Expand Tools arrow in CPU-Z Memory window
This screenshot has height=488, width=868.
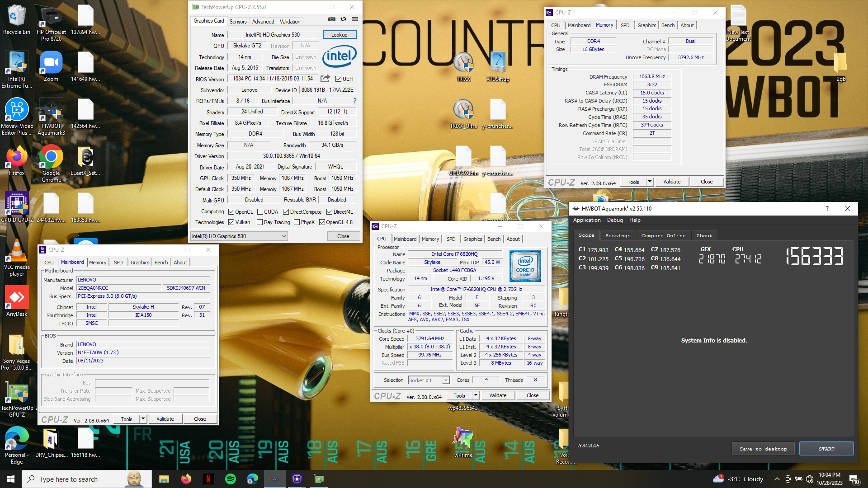coord(650,182)
